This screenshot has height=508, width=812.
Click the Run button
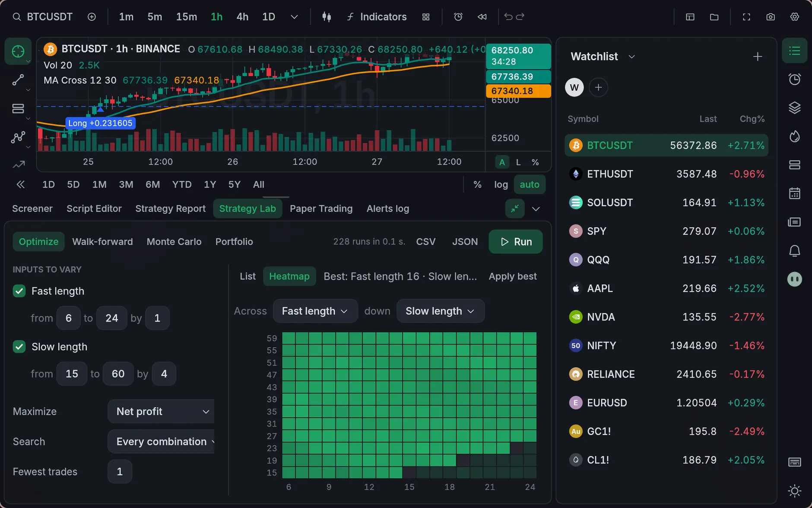pos(516,242)
